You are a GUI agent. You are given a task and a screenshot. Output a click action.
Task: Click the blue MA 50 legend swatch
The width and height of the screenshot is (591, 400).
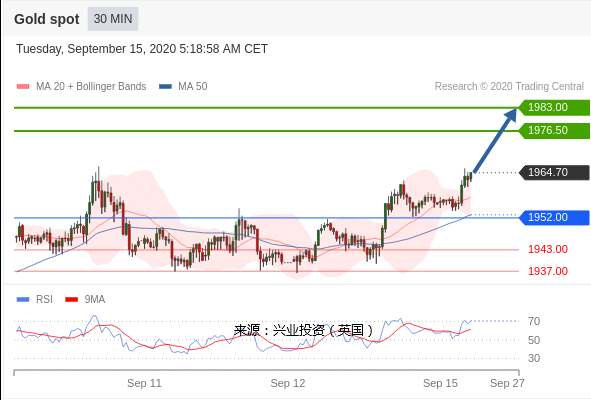pos(165,87)
